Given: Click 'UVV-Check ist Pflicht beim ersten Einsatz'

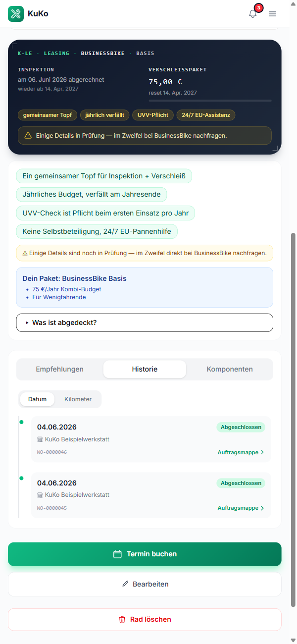Looking at the screenshot, I should pos(106,214).
